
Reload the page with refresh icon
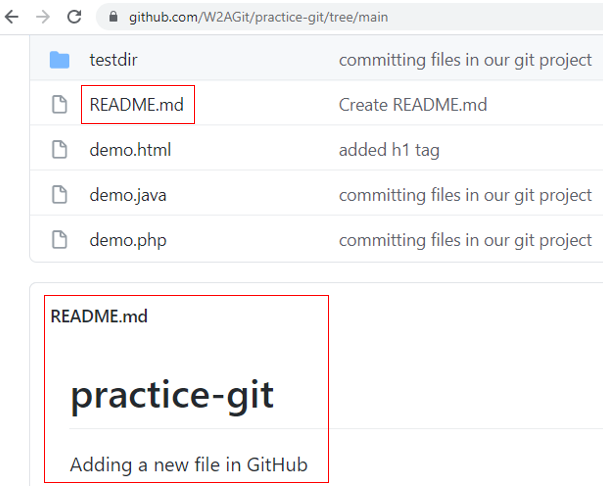74,17
